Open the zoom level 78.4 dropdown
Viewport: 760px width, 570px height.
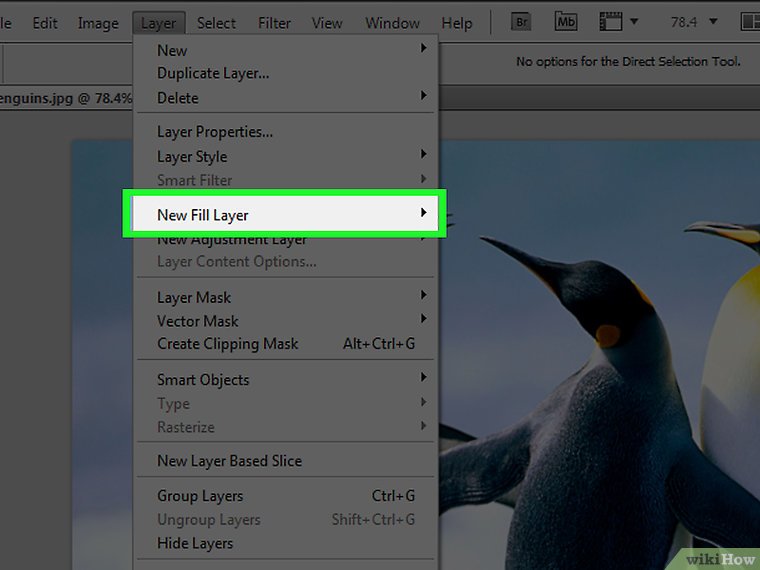pyautogui.click(x=712, y=22)
